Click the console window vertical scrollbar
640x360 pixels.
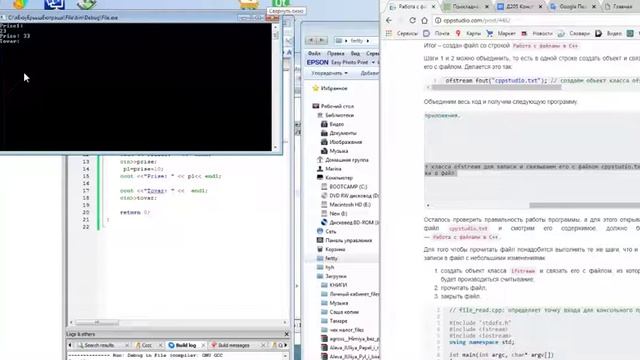pyautogui.click(x=276, y=87)
